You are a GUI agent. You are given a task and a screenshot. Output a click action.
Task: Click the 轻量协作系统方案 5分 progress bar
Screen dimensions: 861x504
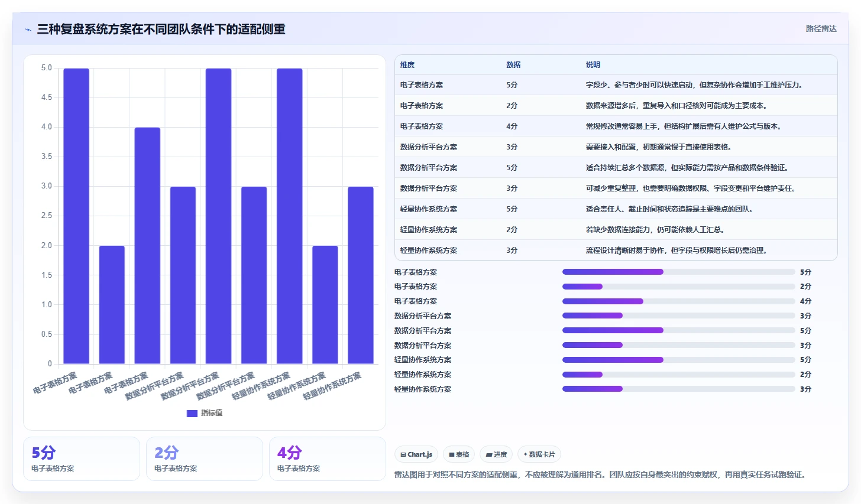pyautogui.click(x=679, y=360)
